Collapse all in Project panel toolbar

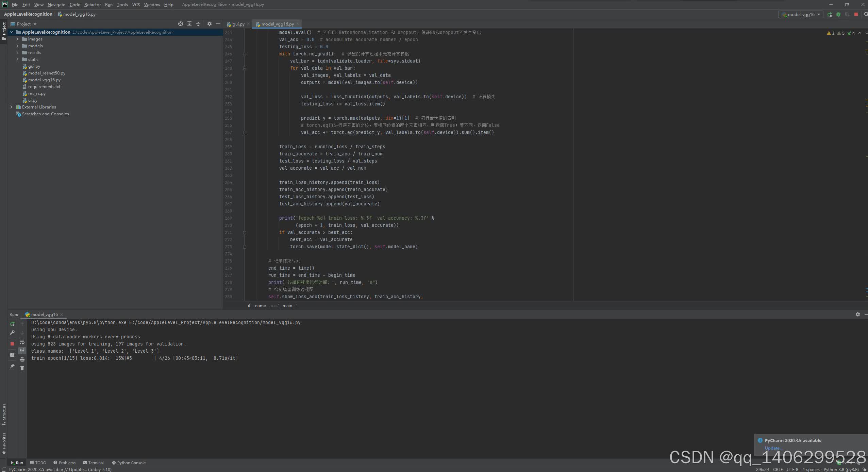(x=198, y=24)
